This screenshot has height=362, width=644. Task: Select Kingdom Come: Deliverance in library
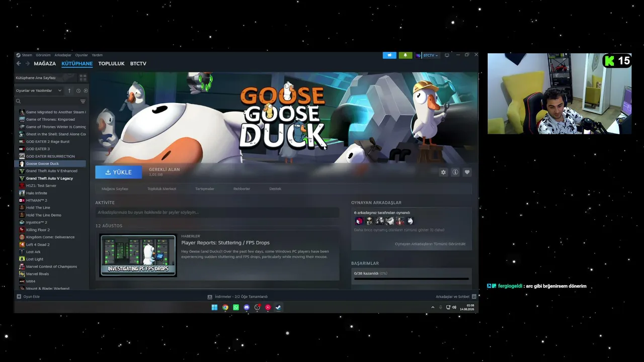coord(50,237)
